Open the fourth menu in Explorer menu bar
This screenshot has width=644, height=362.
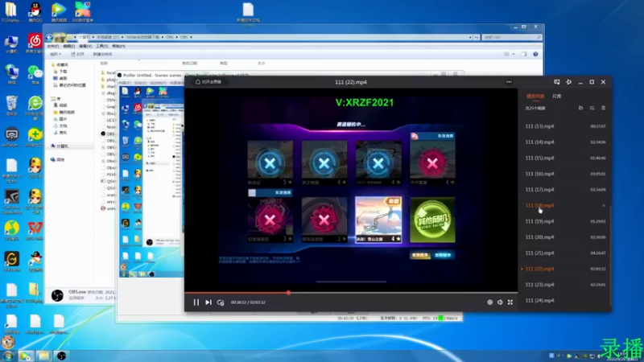pyautogui.click(x=102, y=46)
